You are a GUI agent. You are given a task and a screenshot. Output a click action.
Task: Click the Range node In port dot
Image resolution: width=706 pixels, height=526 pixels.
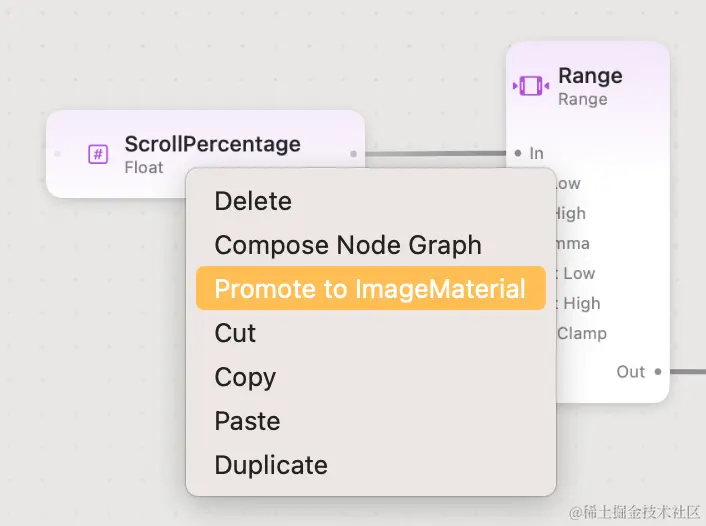pos(517,153)
